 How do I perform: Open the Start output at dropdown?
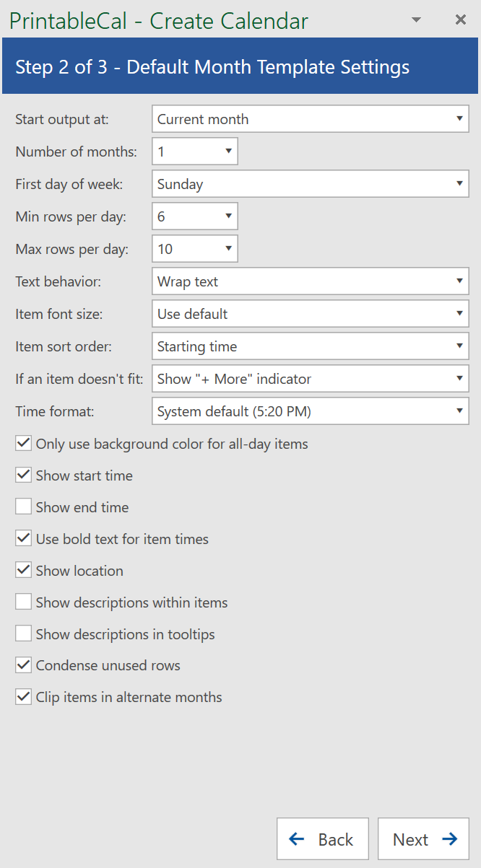click(311, 119)
